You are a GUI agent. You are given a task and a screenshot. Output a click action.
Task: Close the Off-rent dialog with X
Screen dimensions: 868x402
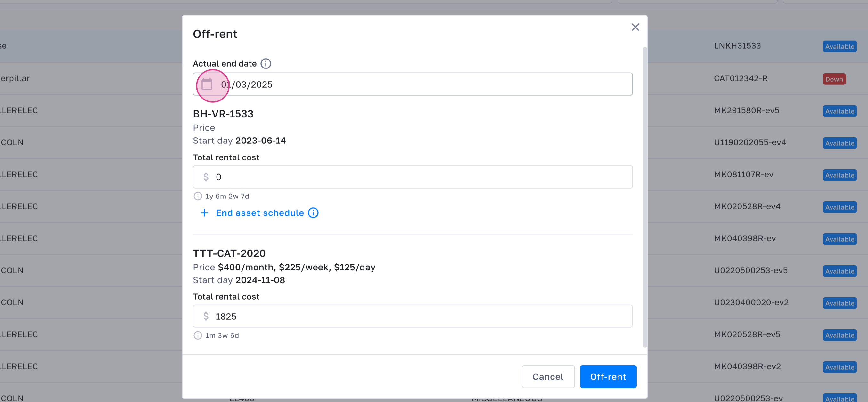click(x=635, y=27)
